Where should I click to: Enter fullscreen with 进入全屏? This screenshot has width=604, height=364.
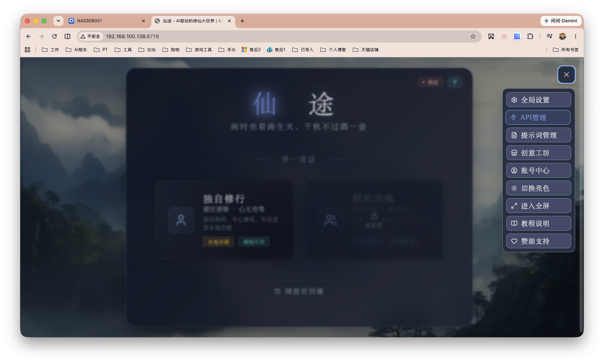point(538,206)
